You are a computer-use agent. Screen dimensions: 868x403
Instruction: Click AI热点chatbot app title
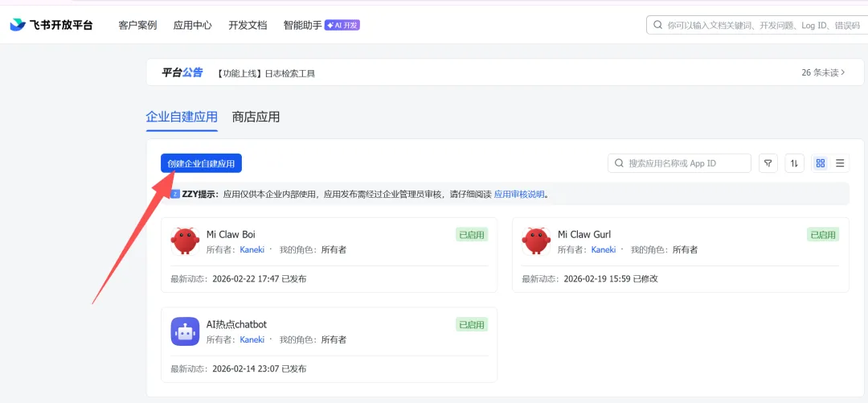tap(236, 324)
